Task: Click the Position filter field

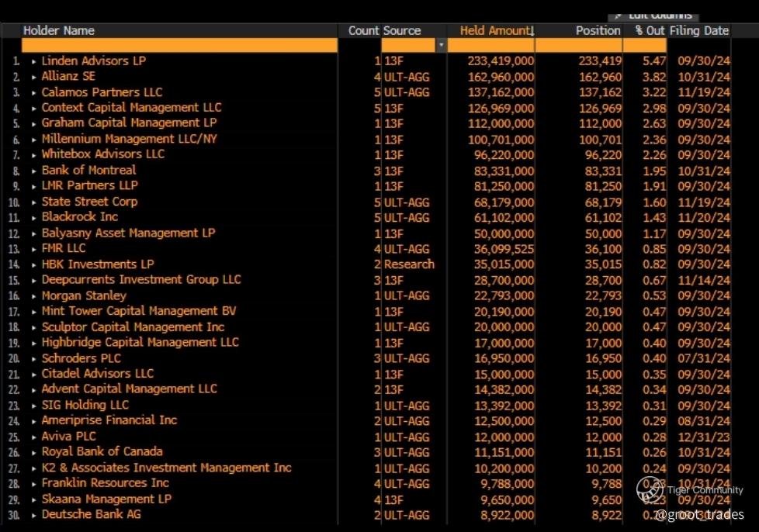Action: tap(578, 46)
